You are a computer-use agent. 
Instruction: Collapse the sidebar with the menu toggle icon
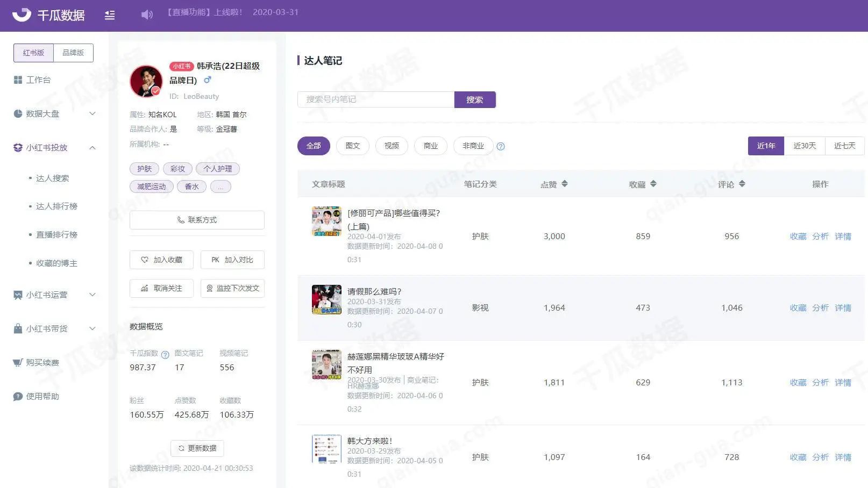click(x=110, y=15)
